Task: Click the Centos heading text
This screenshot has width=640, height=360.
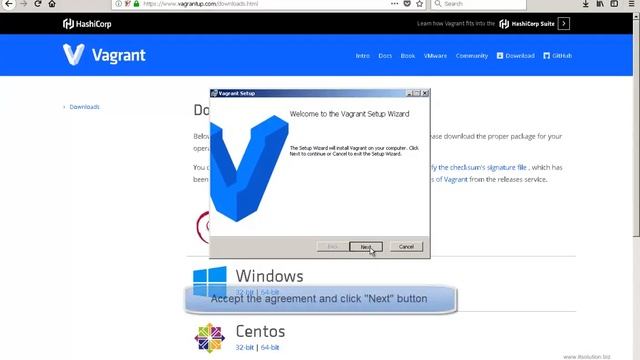Action: [x=260, y=331]
